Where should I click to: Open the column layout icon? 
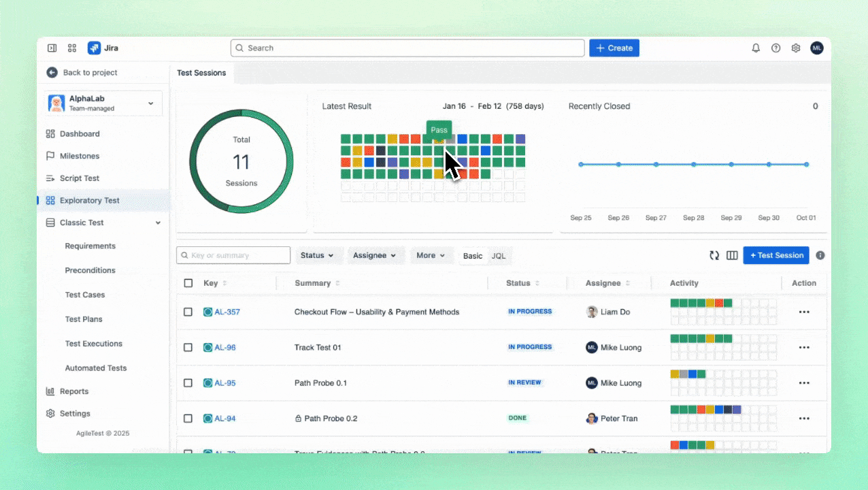[x=732, y=255]
